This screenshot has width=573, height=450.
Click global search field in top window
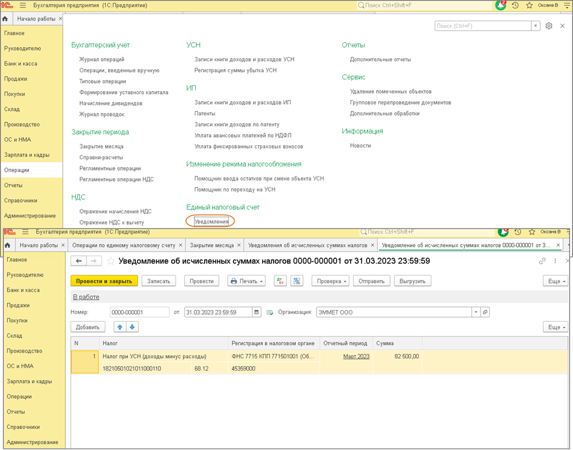[424, 5]
